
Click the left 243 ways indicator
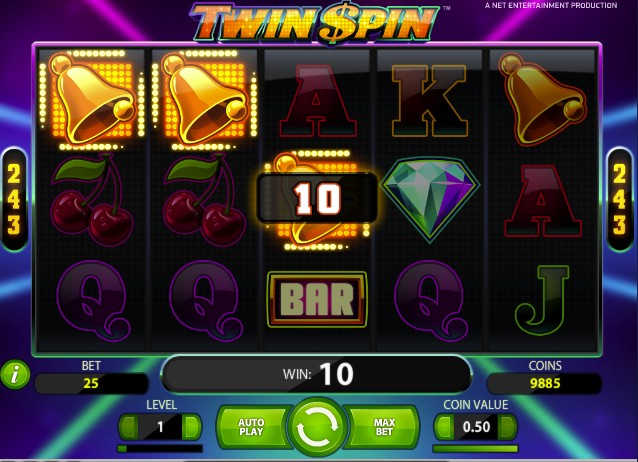[14, 199]
